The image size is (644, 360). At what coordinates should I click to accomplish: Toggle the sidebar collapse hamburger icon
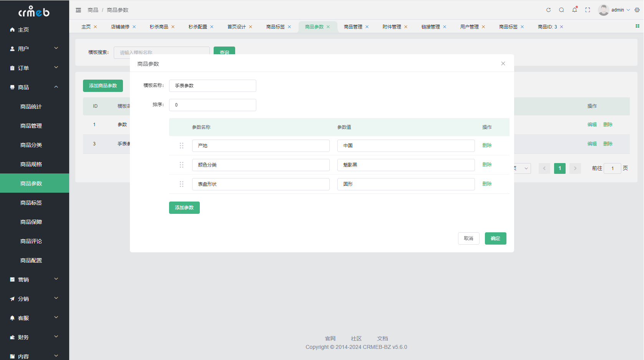(78, 10)
